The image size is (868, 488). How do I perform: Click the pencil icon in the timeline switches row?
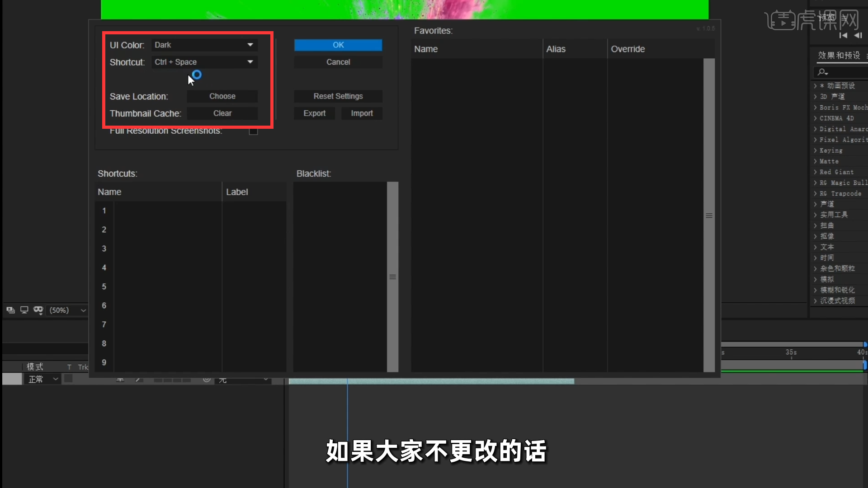click(x=139, y=380)
